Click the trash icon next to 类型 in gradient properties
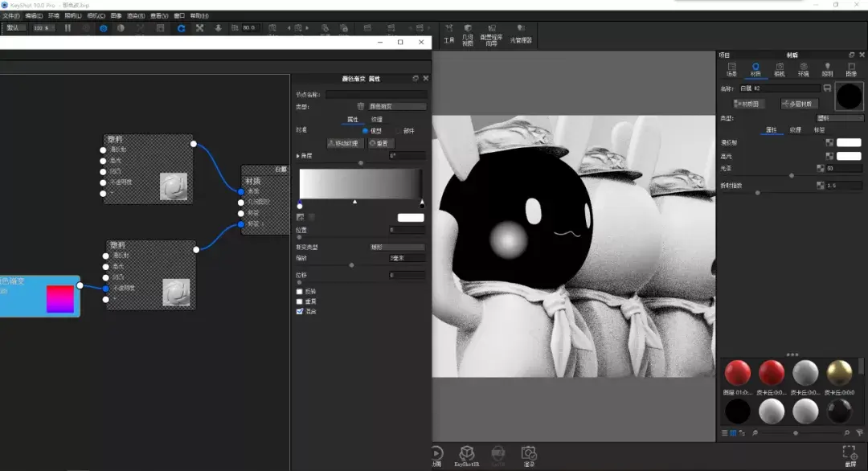The width and height of the screenshot is (868, 471). point(360,106)
